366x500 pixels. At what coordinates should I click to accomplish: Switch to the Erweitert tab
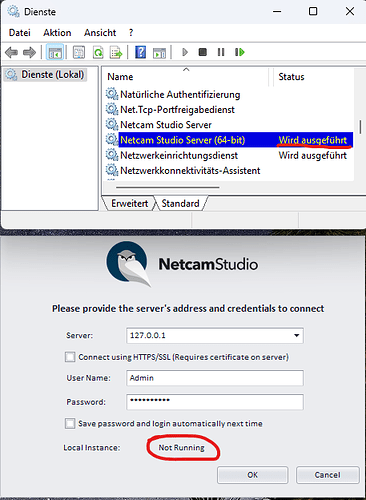coord(129,203)
